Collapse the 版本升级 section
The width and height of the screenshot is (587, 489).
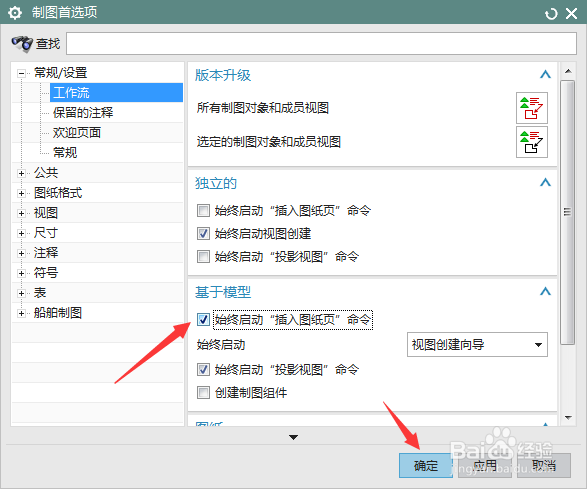[x=545, y=75]
